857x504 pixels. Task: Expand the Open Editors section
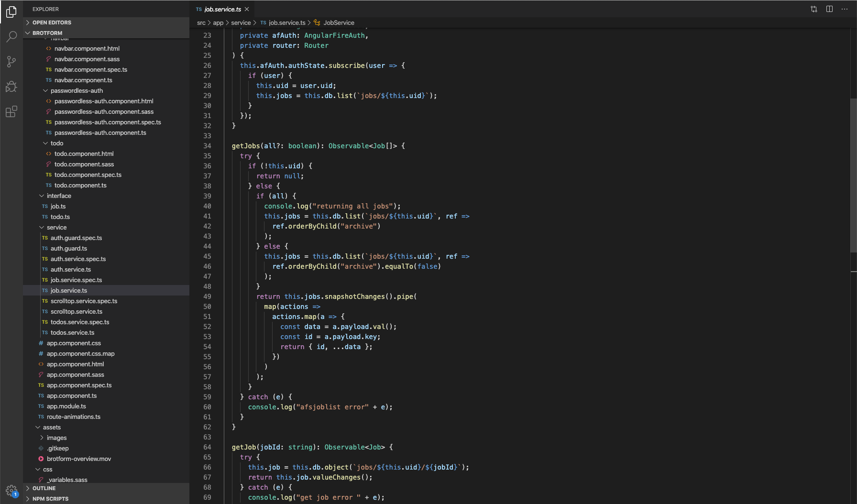(52, 22)
